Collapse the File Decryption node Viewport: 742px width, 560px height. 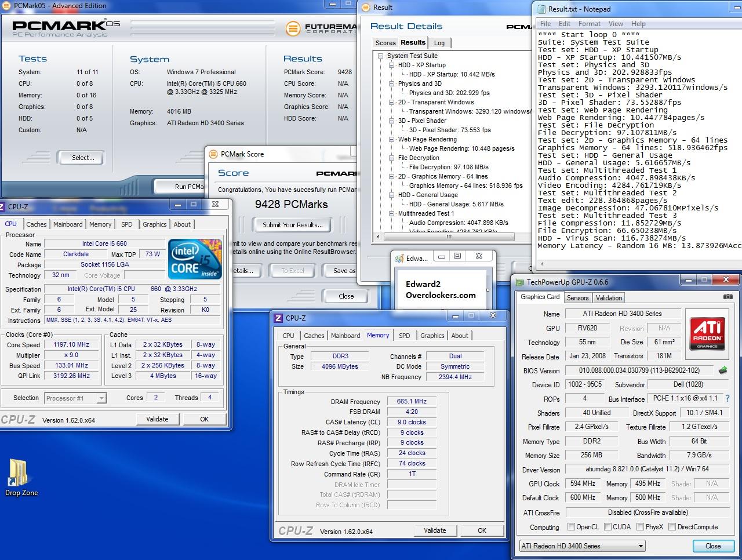click(x=392, y=158)
